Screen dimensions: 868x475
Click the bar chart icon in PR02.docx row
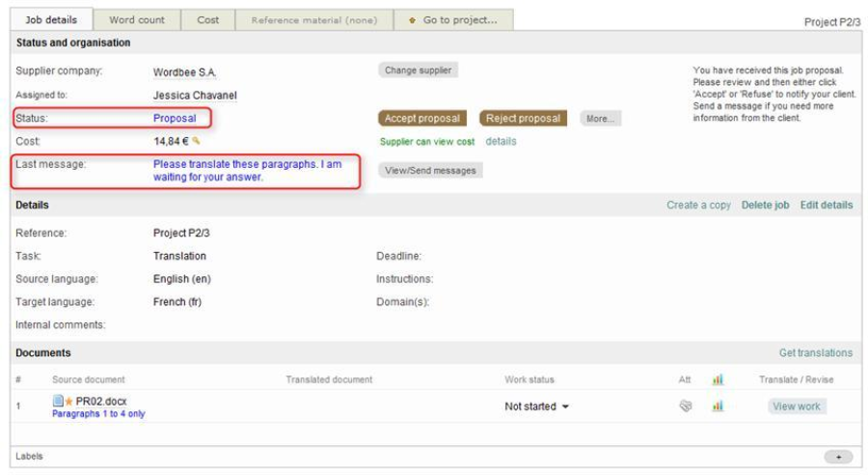718,406
